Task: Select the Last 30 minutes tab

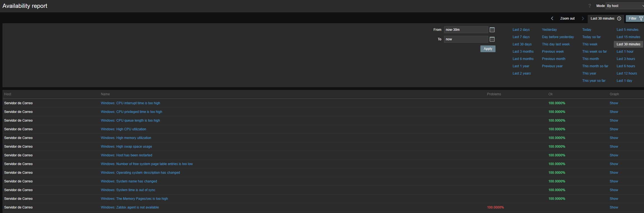Action: point(603,18)
